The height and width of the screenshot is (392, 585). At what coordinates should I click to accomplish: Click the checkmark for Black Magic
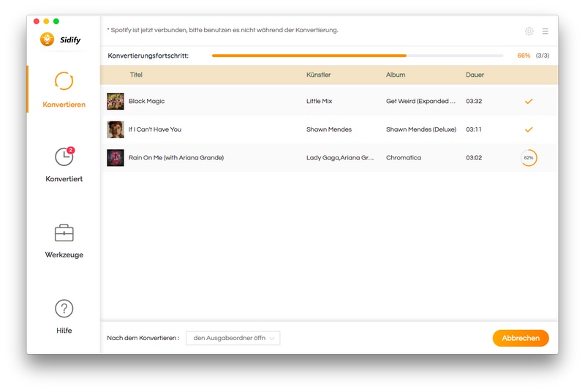[529, 101]
